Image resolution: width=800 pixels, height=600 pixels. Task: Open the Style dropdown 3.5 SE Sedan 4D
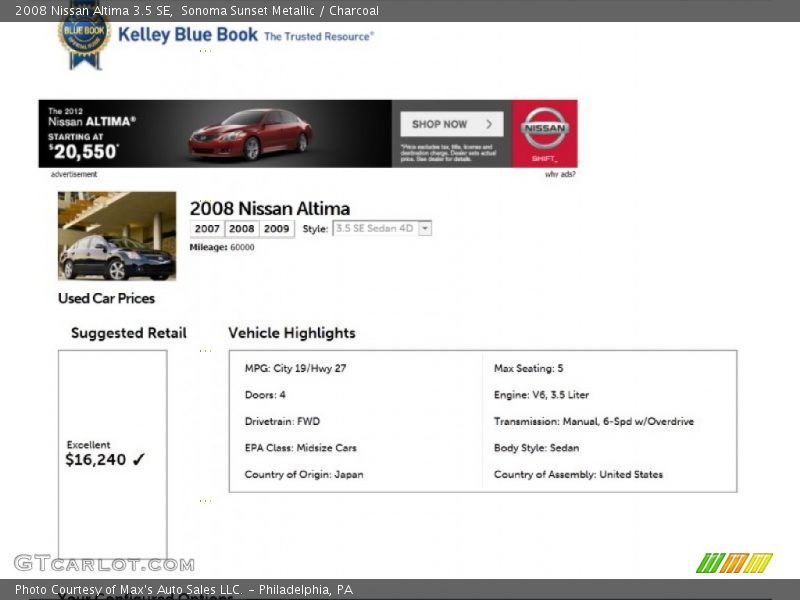pos(382,228)
